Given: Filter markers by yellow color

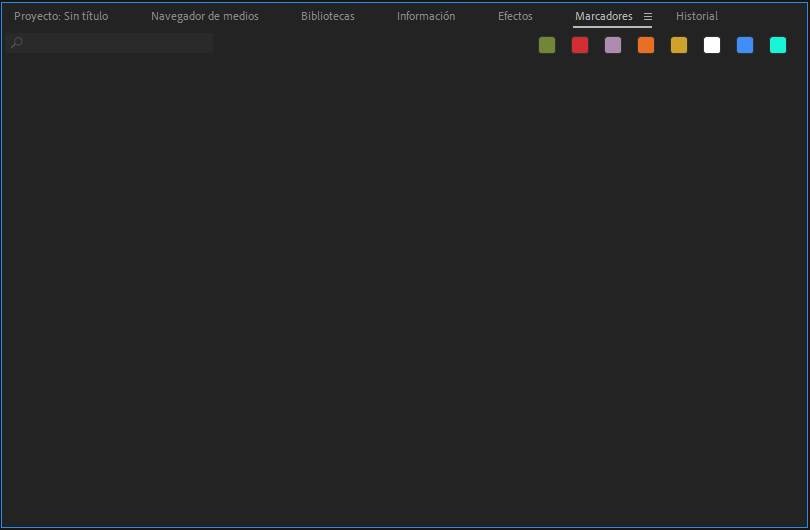Looking at the screenshot, I should point(679,45).
